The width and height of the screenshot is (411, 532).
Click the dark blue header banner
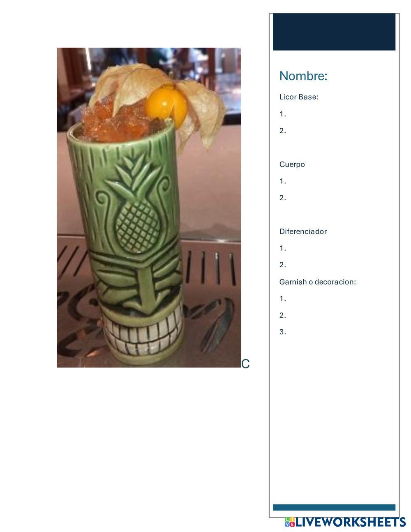[x=334, y=32]
